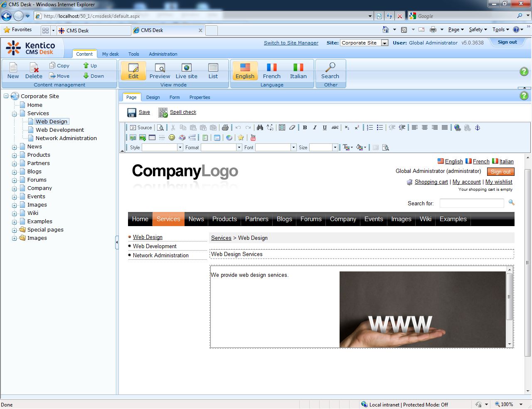Screen dimensions: 532x409
Task: Toggle Source view in the editor
Action: [x=141, y=128]
